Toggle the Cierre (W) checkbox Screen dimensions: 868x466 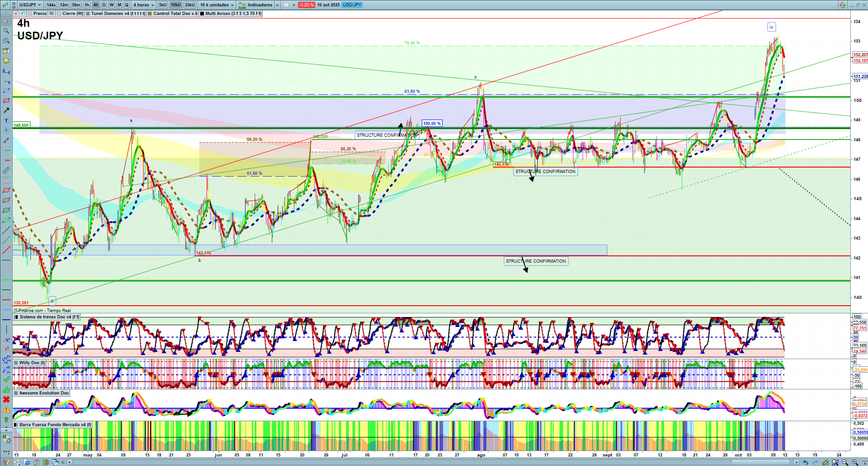[x=59, y=14]
